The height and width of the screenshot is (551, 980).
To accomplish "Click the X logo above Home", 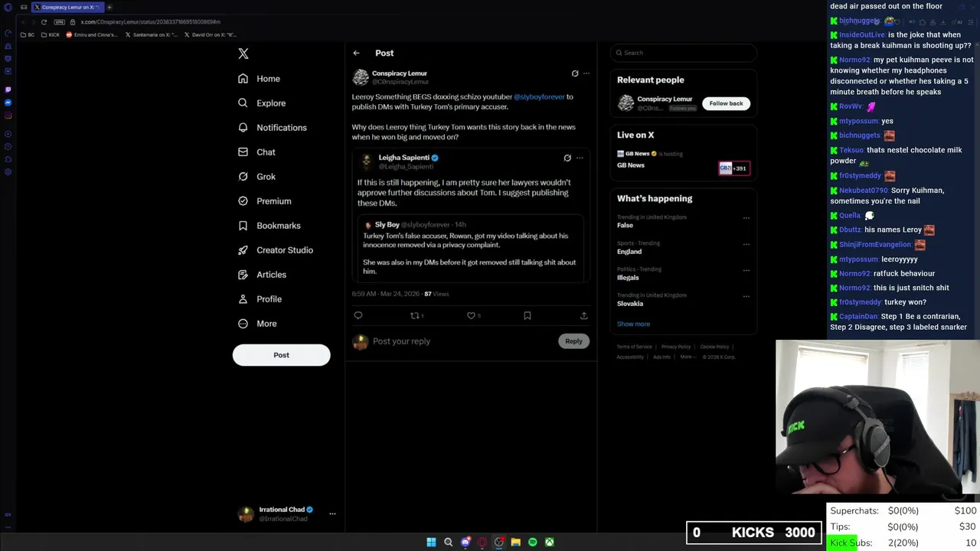I will [x=243, y=54].
